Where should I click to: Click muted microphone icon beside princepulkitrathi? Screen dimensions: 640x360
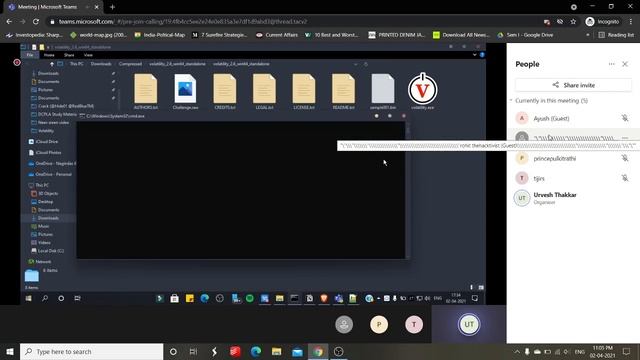point(624,158)
